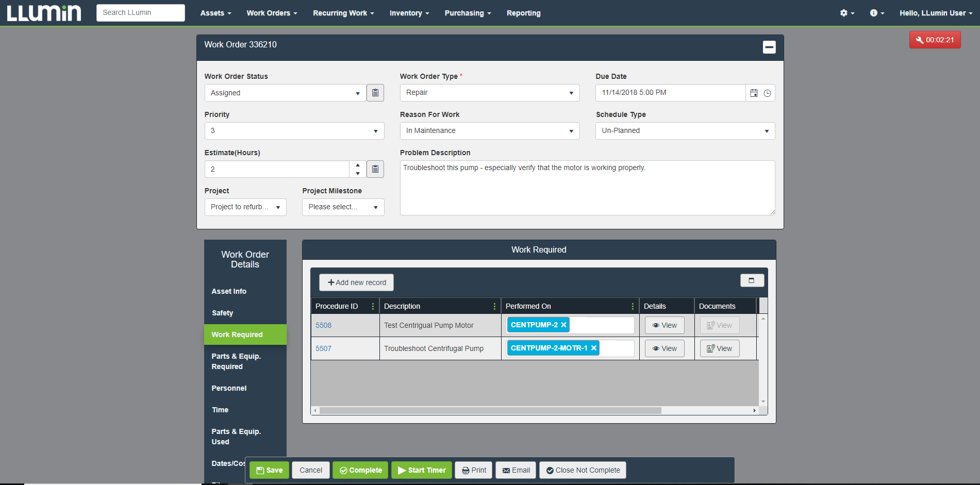Open the Purchasing menu
This screenshot has height=485, width=980.
466,13
